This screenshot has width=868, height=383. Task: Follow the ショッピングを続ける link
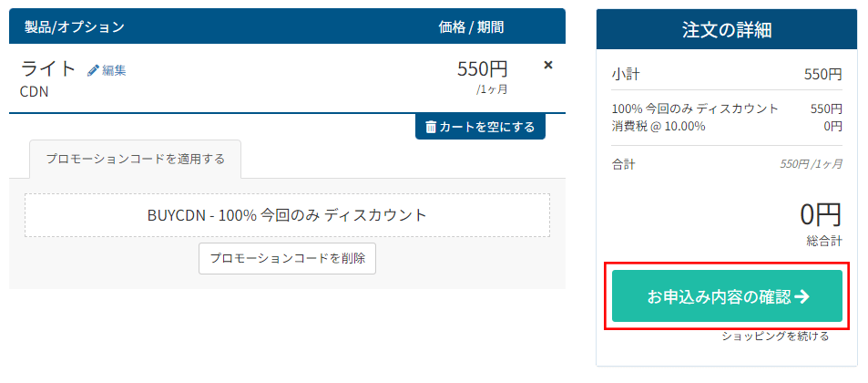775,336
